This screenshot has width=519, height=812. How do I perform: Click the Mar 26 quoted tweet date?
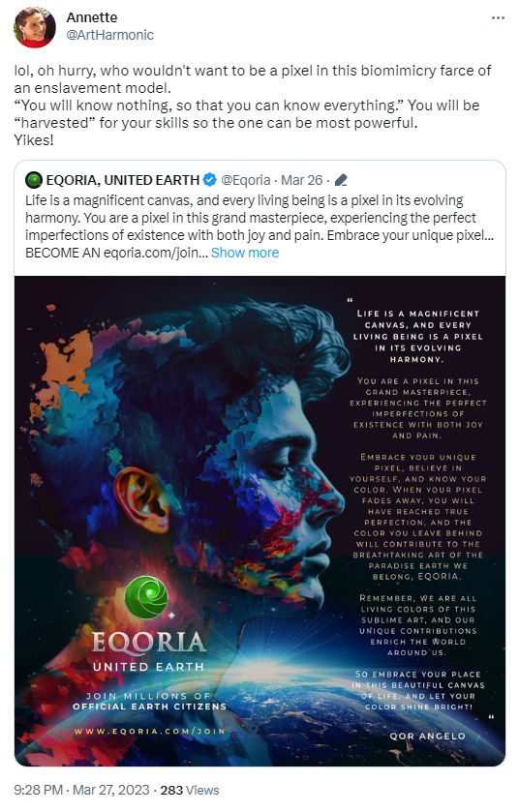click(301, 180)
